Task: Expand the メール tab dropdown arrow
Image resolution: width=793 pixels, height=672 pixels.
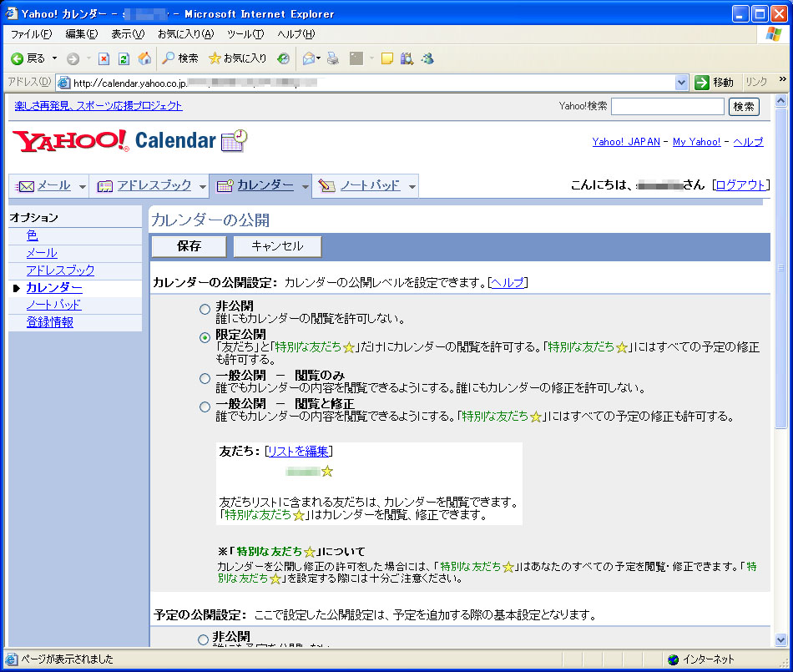Action: [x=83, y=187]
